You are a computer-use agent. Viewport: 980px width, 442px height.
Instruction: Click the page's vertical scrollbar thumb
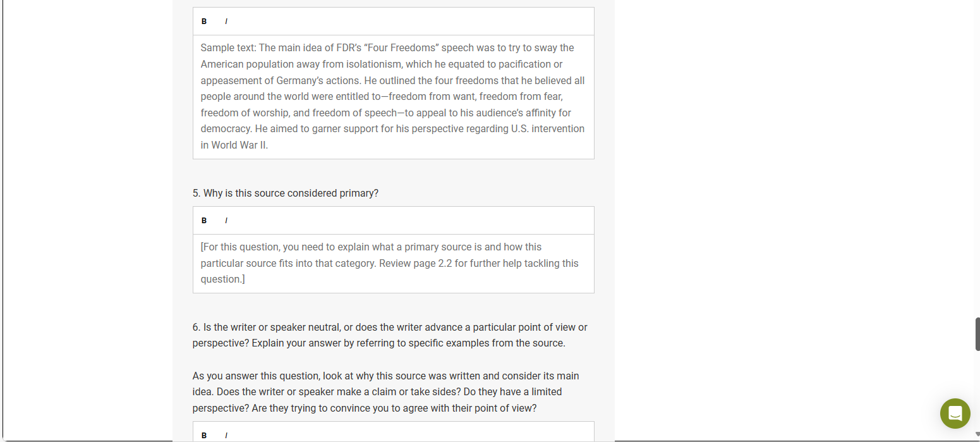pyautogui.click(x=977, y=335)
